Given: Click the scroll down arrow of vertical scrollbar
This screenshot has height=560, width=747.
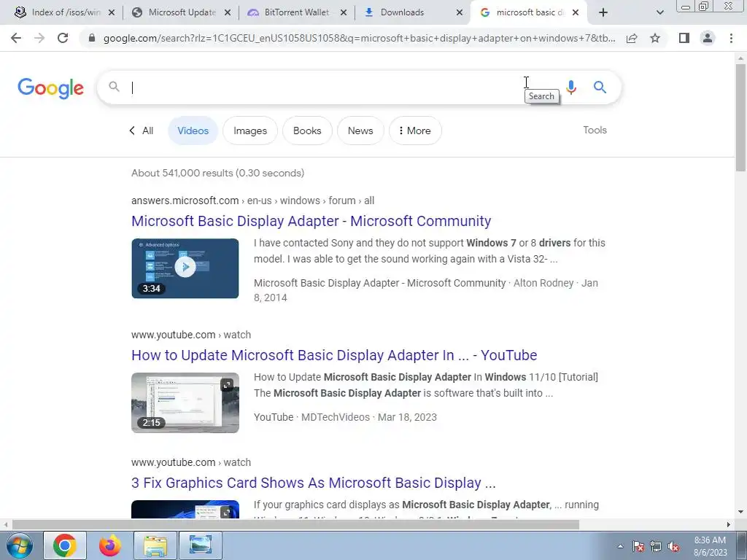Looking at the screenshot, I should pyautogui.click(x=740, y=513).
